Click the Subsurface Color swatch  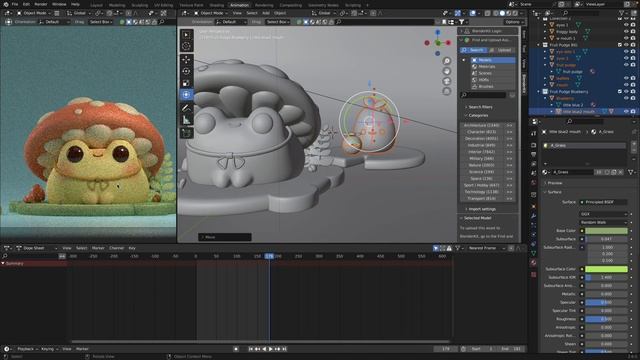tap(606, 269)
